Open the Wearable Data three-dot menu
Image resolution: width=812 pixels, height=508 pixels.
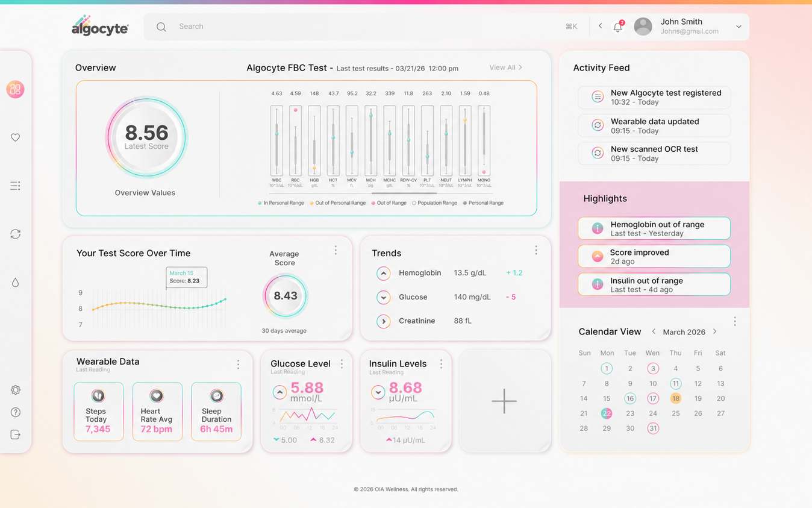(x=238, y=365)
